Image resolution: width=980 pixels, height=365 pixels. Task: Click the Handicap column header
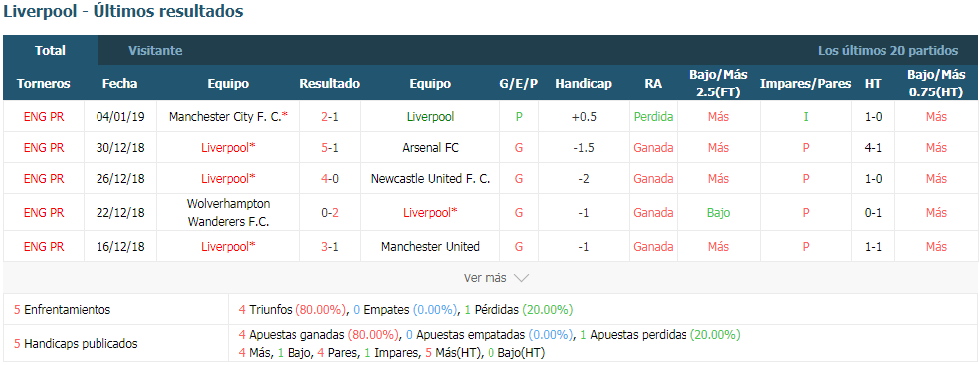click(583, 84)
